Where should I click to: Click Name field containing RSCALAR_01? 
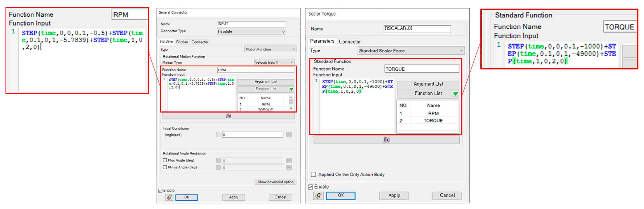coord(417,29)
